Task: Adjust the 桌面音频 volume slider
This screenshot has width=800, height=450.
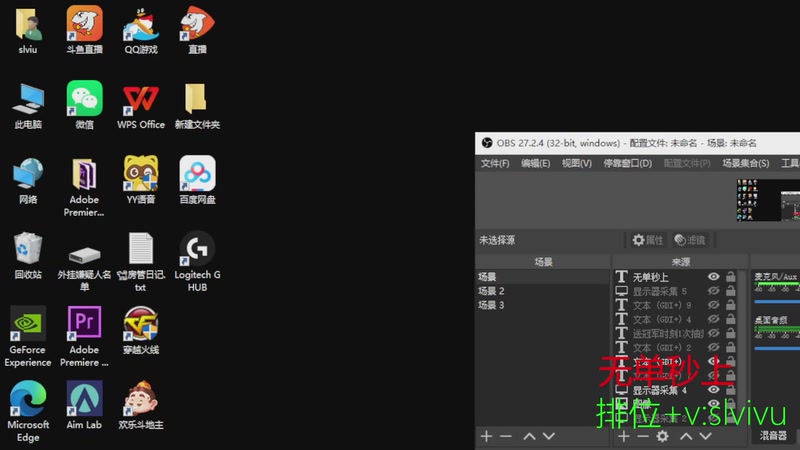Action: pos(777,348)
